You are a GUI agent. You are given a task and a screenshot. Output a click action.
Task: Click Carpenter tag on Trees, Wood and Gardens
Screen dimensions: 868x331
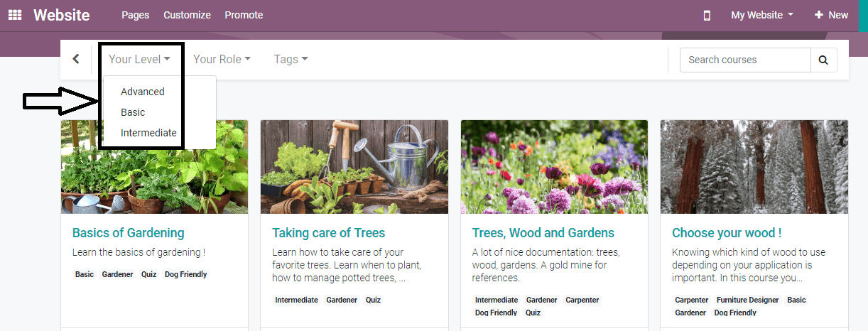coord(582,300)
